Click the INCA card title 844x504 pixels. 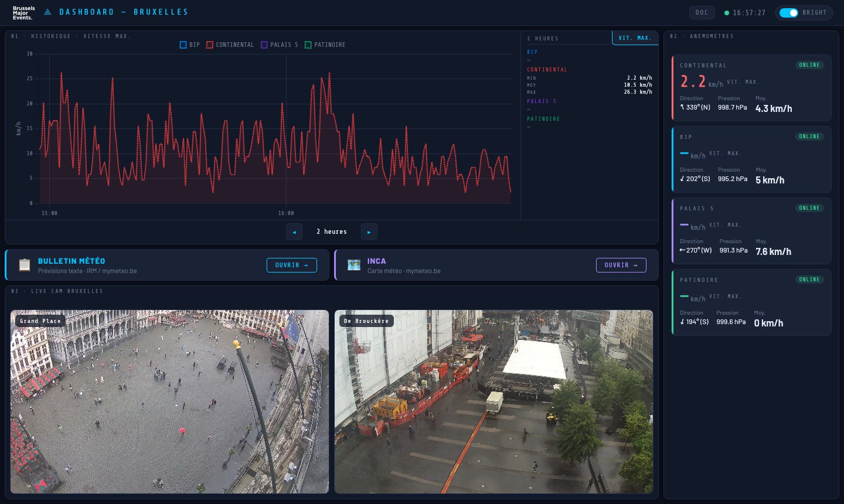pos(377,261)
